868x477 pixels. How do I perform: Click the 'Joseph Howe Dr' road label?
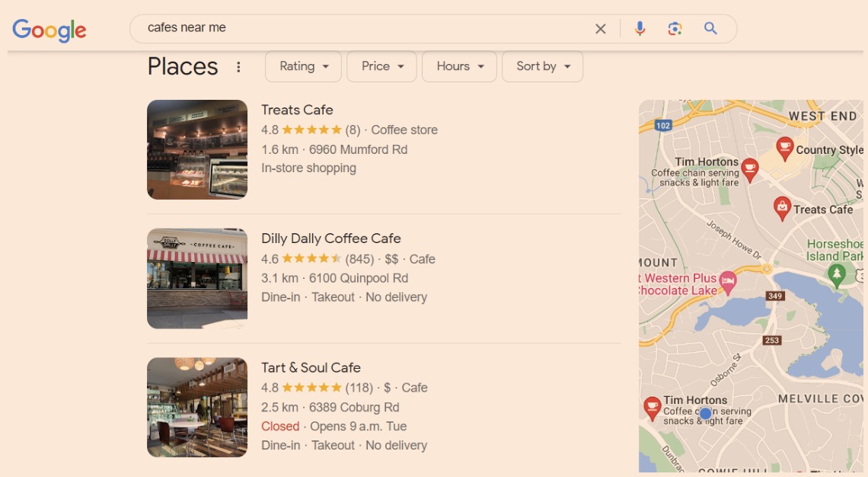(x=735, y=240)
